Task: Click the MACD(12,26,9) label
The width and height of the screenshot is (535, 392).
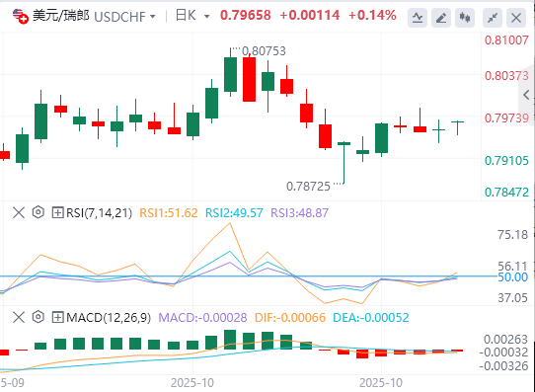Action: click(109, 318)
